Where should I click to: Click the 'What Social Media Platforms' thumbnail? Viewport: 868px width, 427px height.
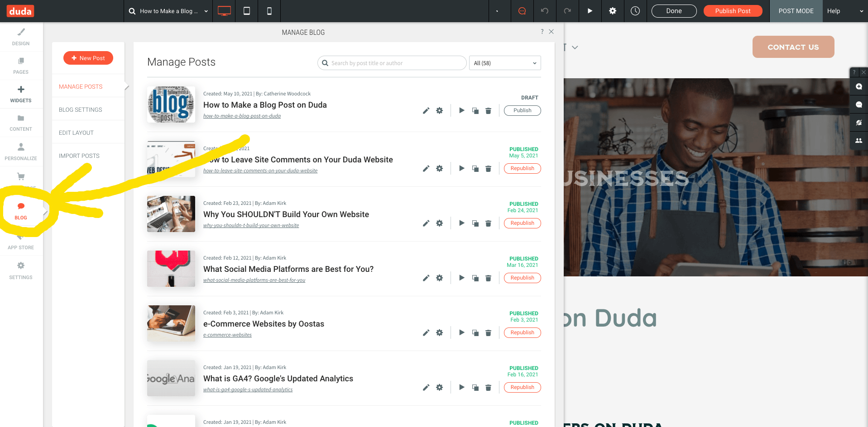coord(171,269)
